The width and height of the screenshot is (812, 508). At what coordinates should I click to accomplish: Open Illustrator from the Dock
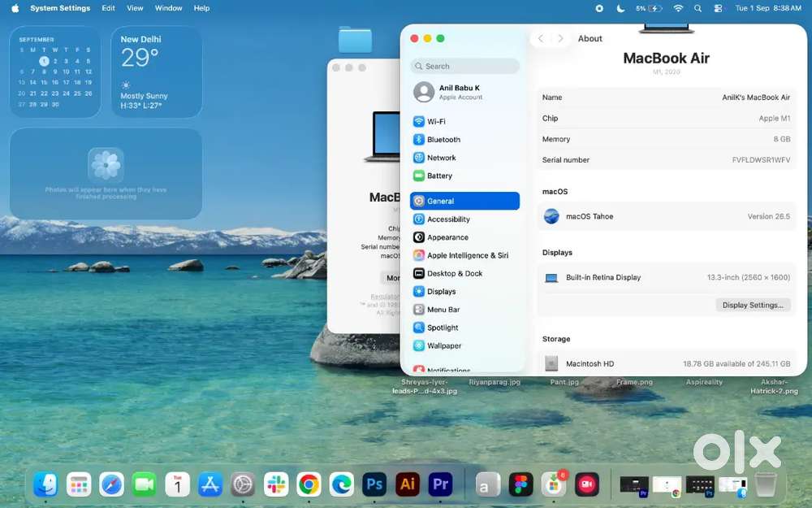[x=408, y=485]
